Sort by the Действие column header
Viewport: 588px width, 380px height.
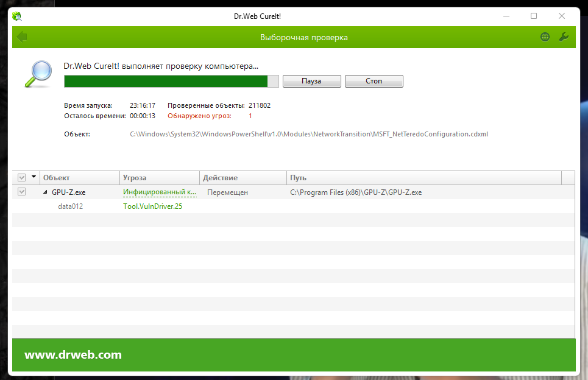coord(243,178)
